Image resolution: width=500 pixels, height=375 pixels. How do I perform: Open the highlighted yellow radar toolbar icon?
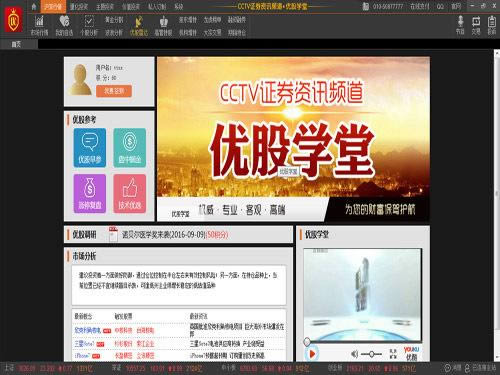tap(139, 21)
